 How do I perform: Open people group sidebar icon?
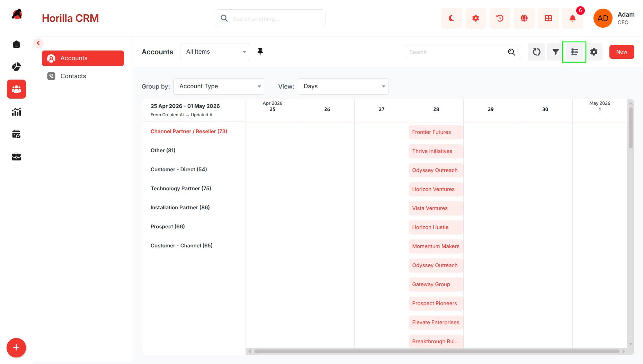pos(16,89)
